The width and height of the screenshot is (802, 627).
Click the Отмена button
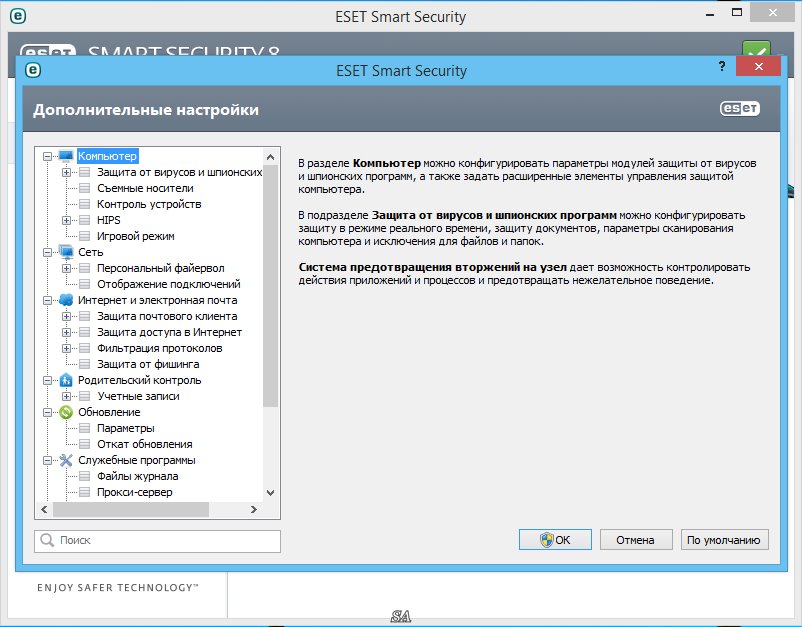636,540
